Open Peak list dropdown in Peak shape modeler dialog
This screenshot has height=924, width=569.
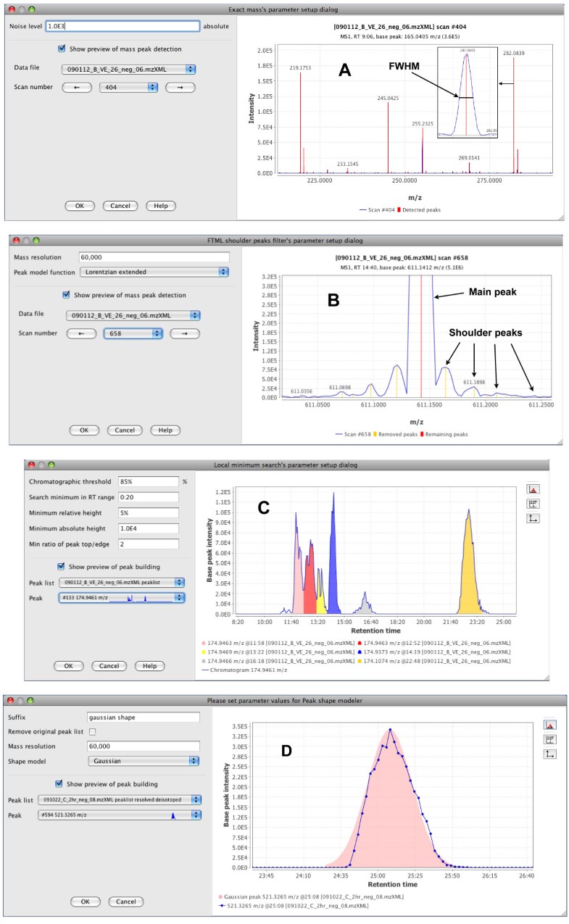(x=118, y=799)
